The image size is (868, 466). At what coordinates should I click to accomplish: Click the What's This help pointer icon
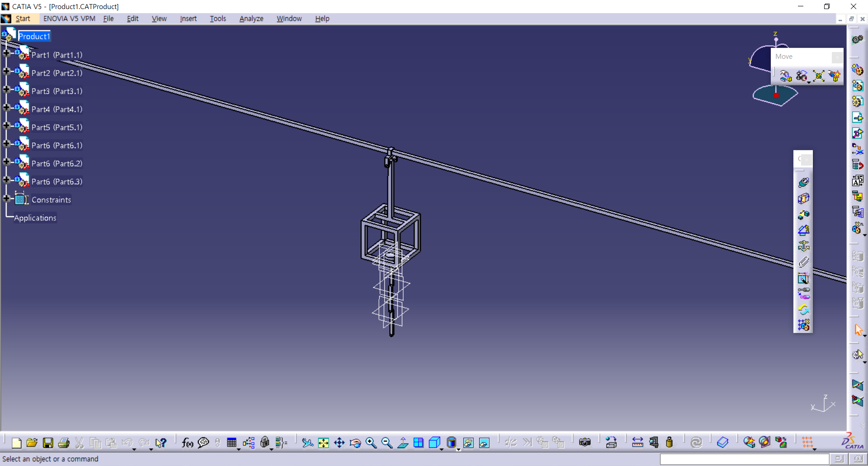tap(160, 442)
